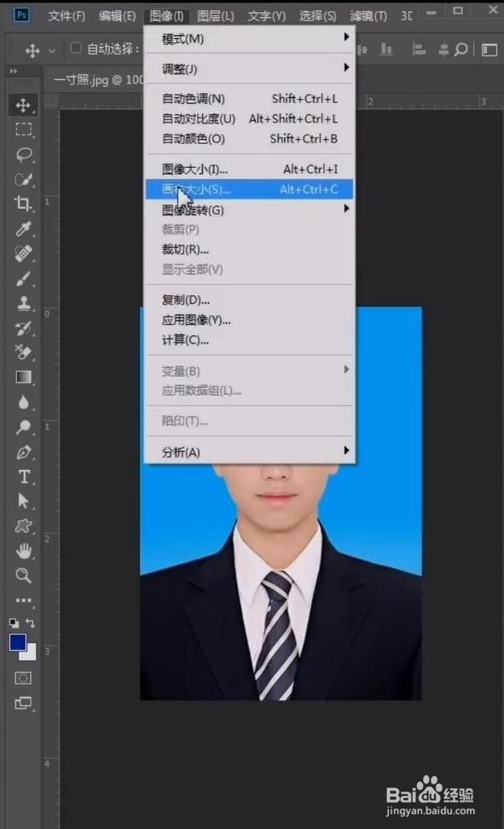Open the 编辑(E) menu

pyautogui.click(x=118, y=16)
